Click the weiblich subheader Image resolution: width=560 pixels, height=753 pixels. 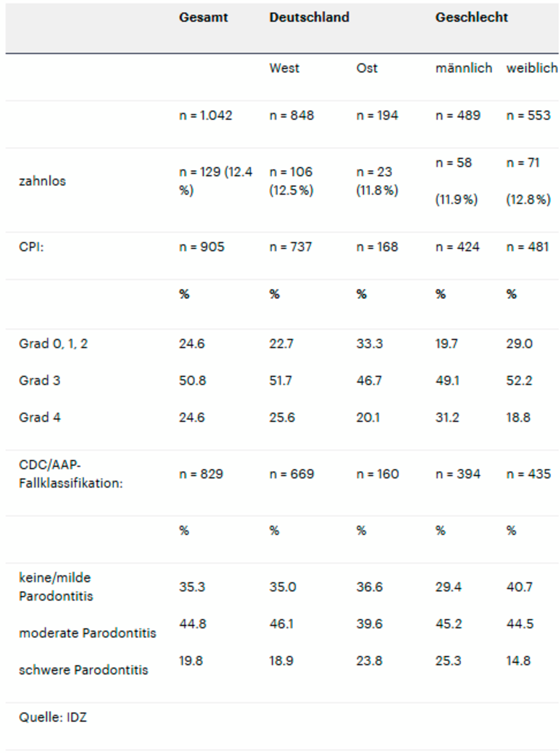coord(531,68)
